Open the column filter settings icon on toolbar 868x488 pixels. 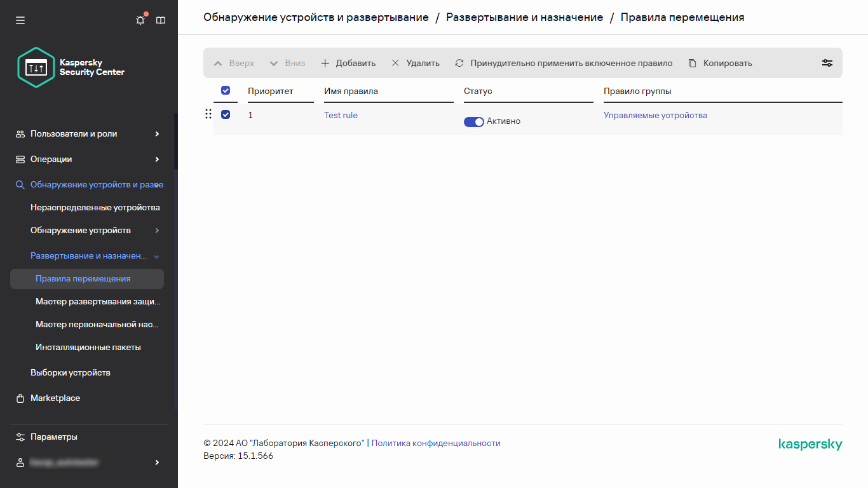pyautogui.click(x=827, y=63)
